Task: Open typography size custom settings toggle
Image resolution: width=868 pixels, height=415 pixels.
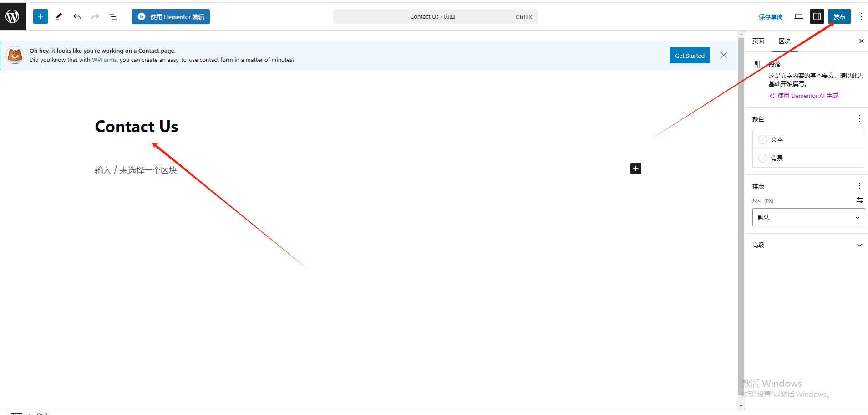Action: coord(859,200)
